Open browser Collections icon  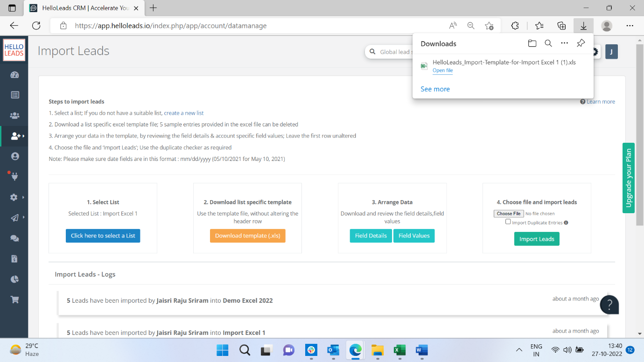point(562,26)
